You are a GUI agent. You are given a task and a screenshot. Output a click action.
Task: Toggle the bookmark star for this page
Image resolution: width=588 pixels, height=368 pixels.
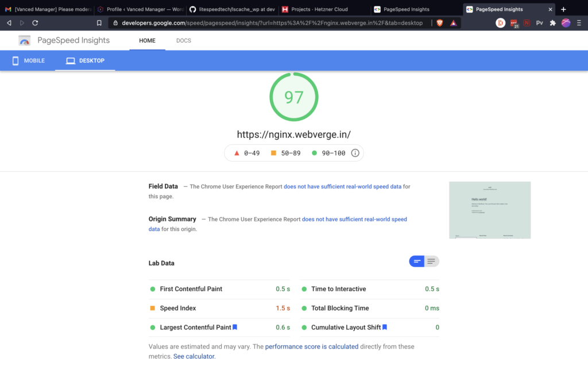point(99,22)
